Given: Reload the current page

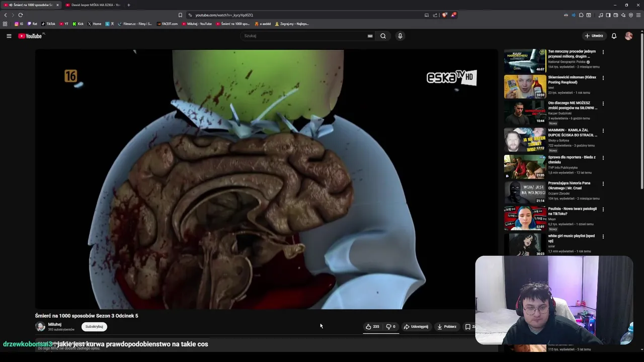Looking at the screenshot, I should pyautogui.click(x=21, y=15).
